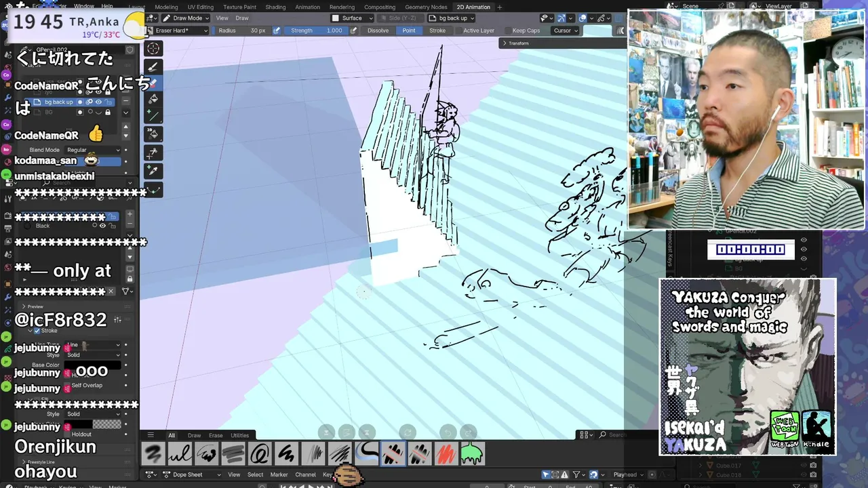868x488 pixels.
Task: Toggle strength pressure sensitivity icon
Action: tap(354, 30)
